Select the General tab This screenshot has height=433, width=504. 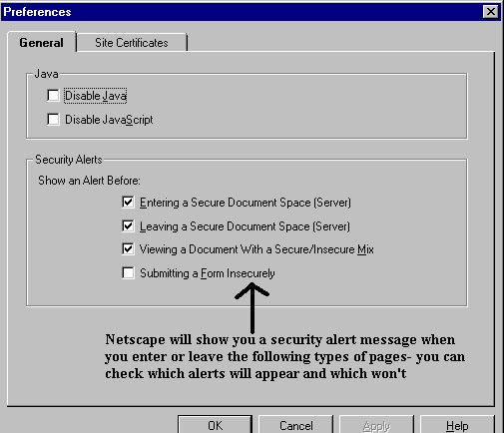point(41,43)
